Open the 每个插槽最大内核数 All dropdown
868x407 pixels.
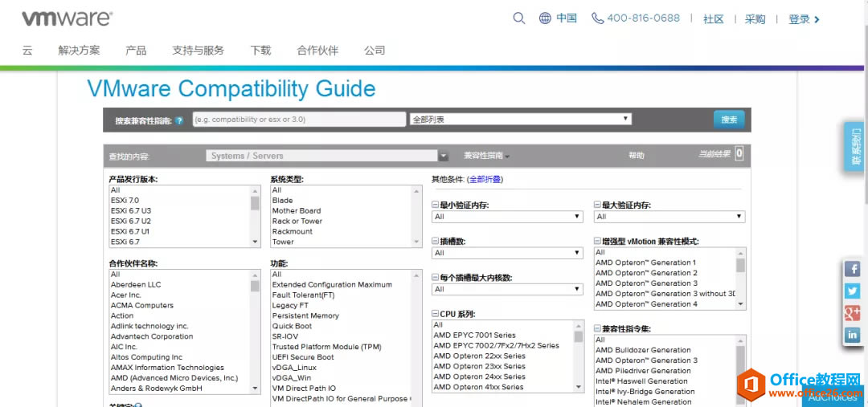point(507,289)
